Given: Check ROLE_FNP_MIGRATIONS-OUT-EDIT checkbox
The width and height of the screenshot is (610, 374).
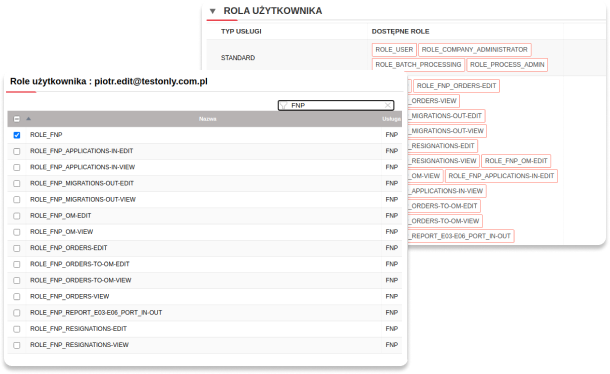Looking at the screenshot, I should 17,184.
